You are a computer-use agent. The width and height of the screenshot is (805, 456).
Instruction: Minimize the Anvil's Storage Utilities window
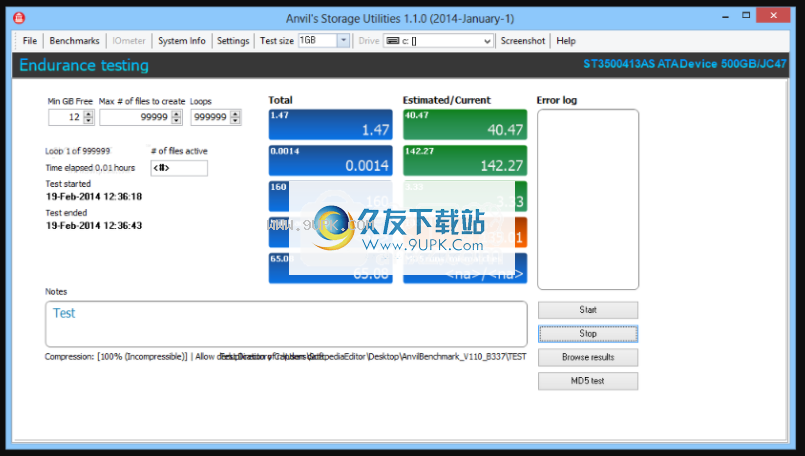[x=725, y=16]
